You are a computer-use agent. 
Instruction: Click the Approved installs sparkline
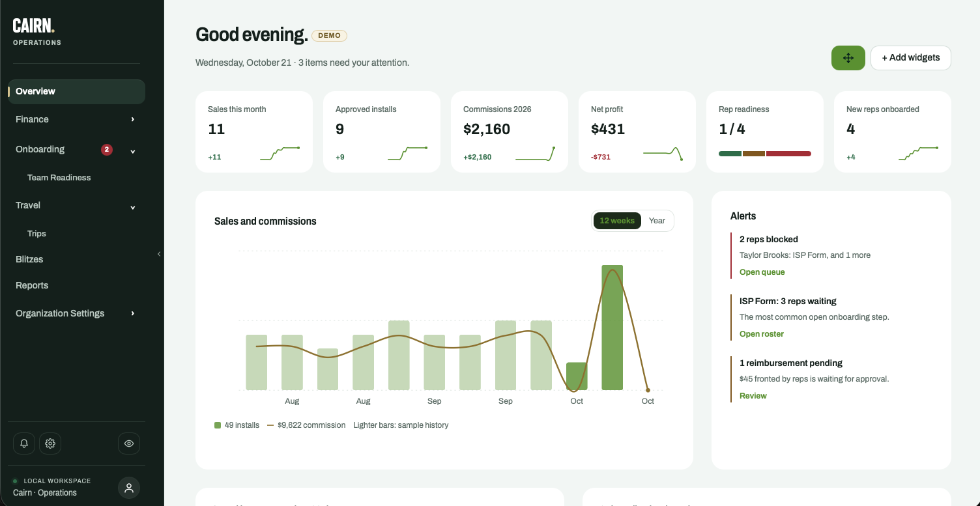[407, 154]
